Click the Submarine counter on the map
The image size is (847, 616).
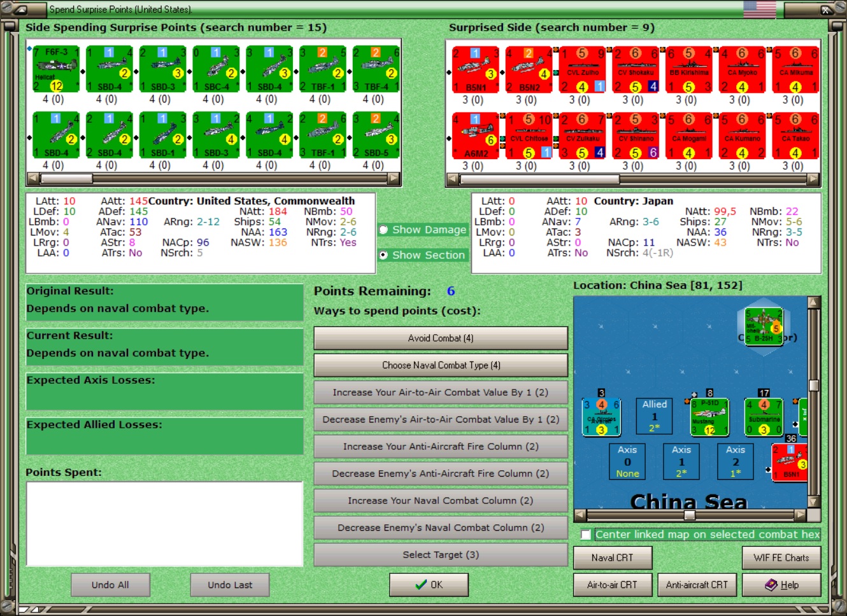[x=764, y=417]
